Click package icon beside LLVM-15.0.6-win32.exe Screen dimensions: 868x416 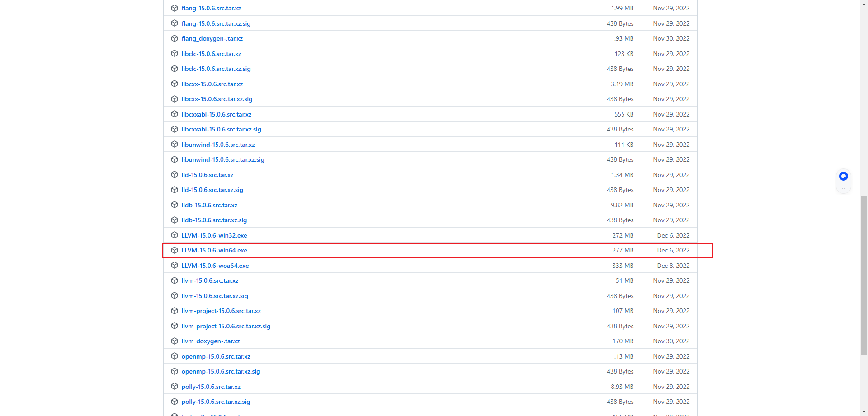click(175, 235)
